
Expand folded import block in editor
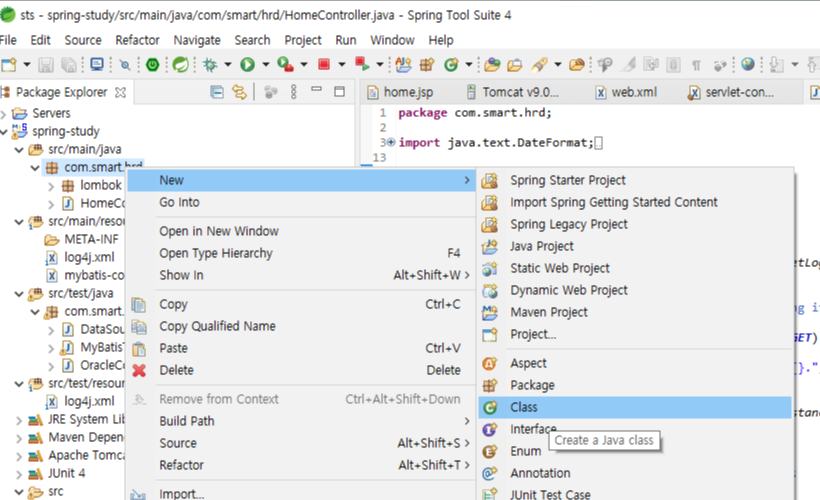pos(391,142)
